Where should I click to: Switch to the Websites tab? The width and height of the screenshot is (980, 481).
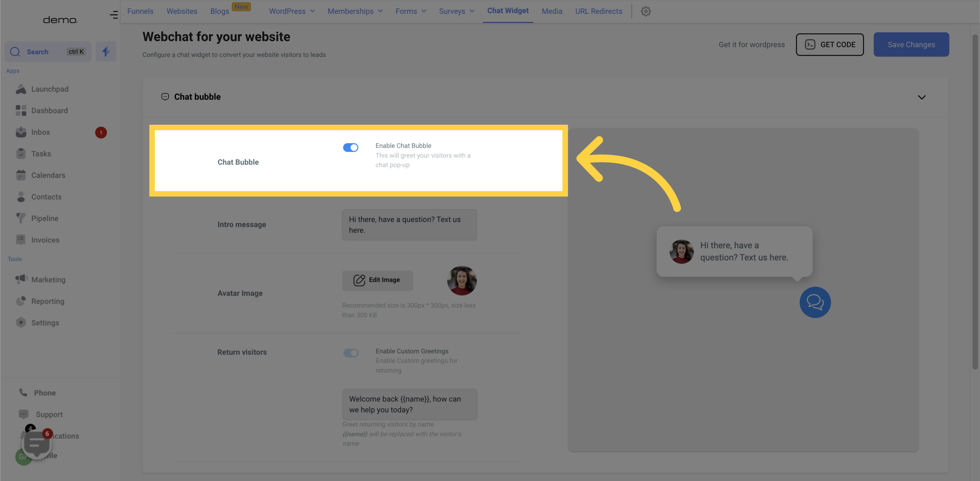click(x=182, y=11)
